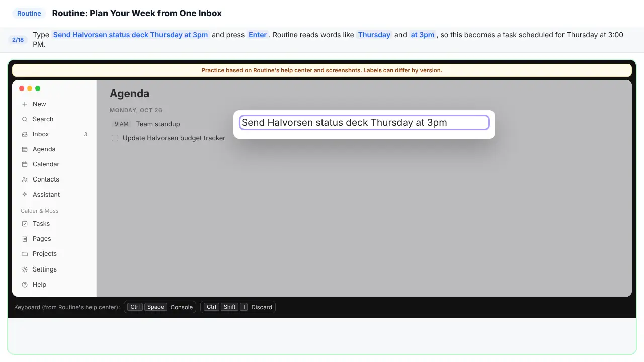Click the highlighted Enter key in instructions
This screenshot has width=644, height=362.
pos(258,35)
